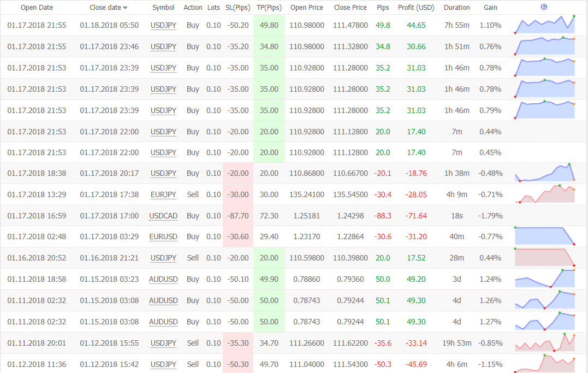View mini chart for 17.52 profit USDJPY Sell
The width and height of the screenshot is (588, 373).
[544, 257]
